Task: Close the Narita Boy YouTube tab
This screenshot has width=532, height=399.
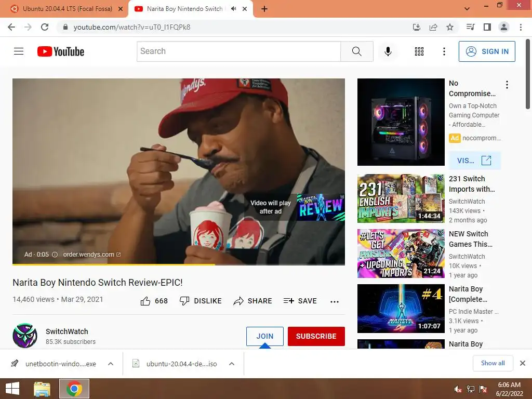Action: tap(245, 9)
